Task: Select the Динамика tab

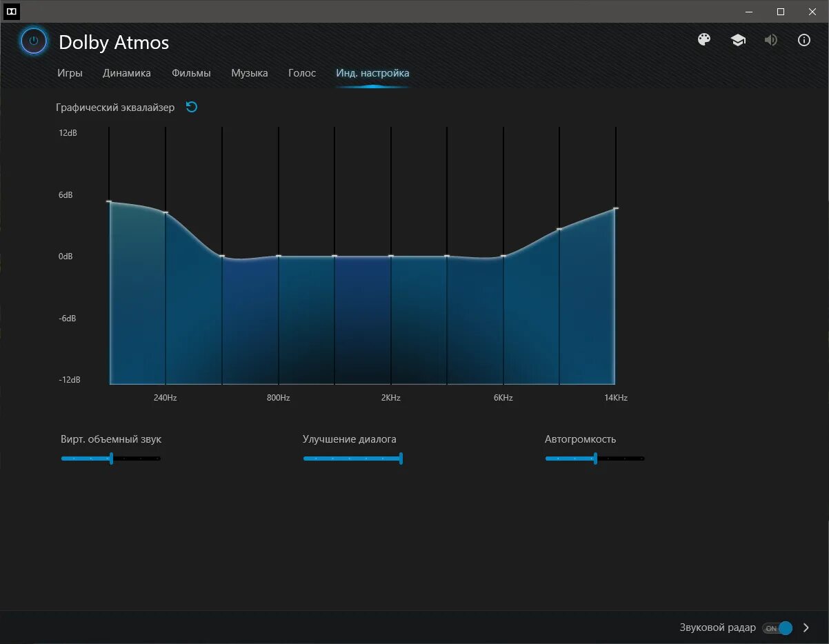Action: click(127, 73)
